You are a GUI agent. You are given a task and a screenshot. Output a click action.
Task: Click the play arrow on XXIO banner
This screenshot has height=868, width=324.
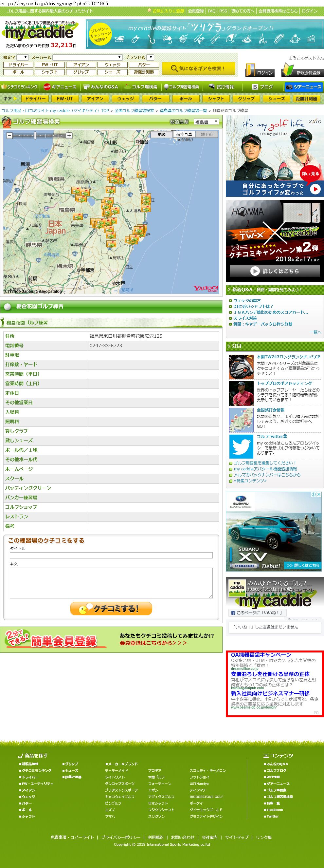[315, 189]
